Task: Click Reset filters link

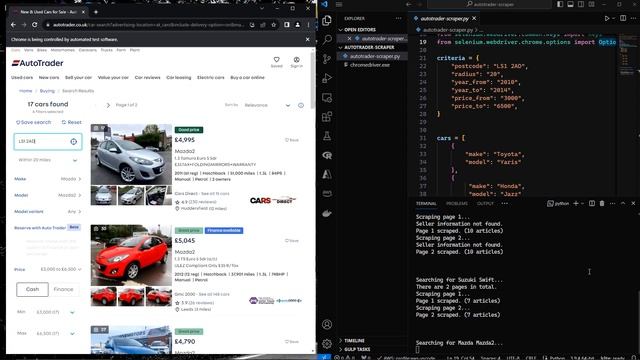Action: [71, 122]
